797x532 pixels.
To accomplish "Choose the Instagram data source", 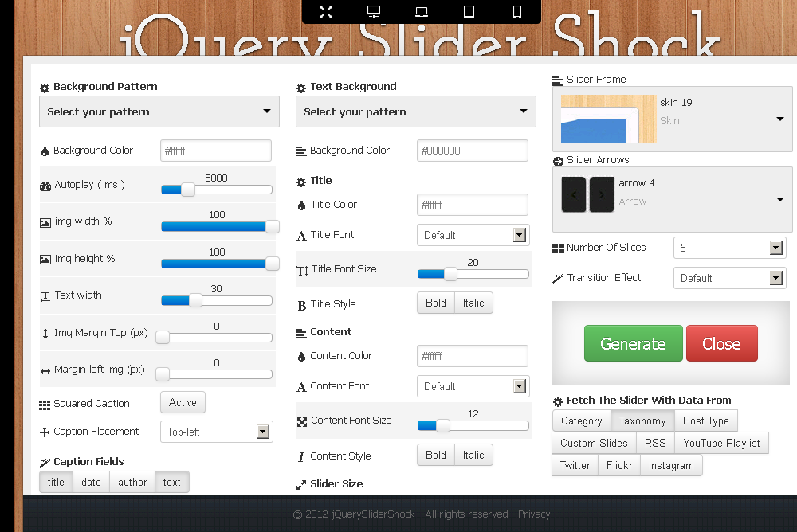I will [x=671, y=465].
